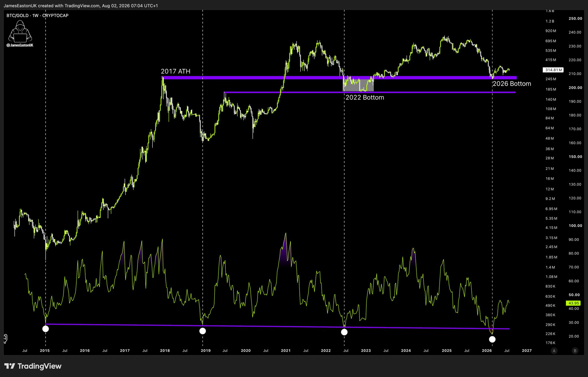This screenshot has height=377, width=588.
Task: Click the 70.00 value on the right scale
Action: (574, 267)
